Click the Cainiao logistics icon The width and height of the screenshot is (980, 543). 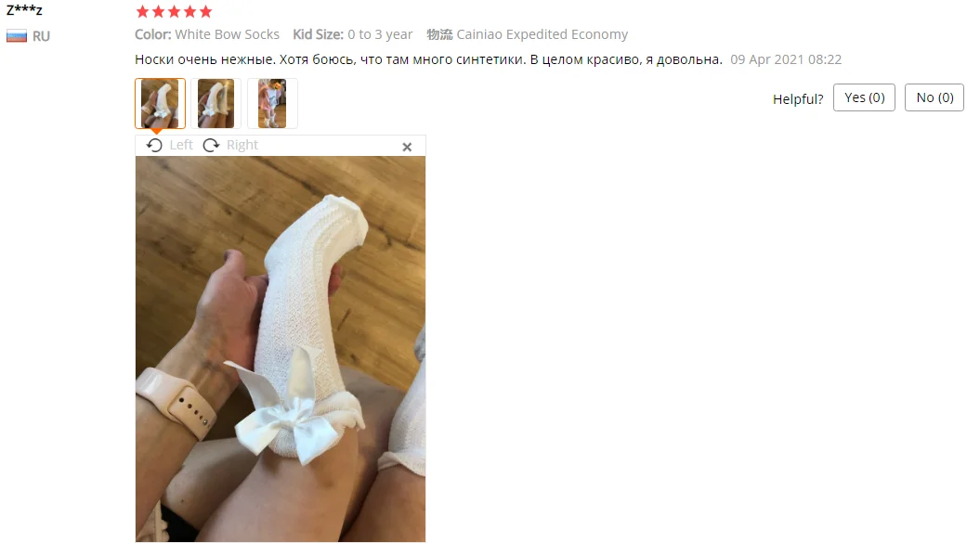pyautogui.click(x=439, y=34)
